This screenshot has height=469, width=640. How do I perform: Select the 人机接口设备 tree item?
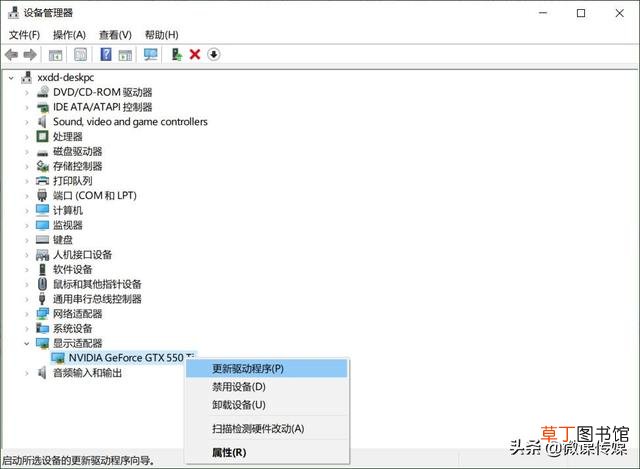coord(82,255)
